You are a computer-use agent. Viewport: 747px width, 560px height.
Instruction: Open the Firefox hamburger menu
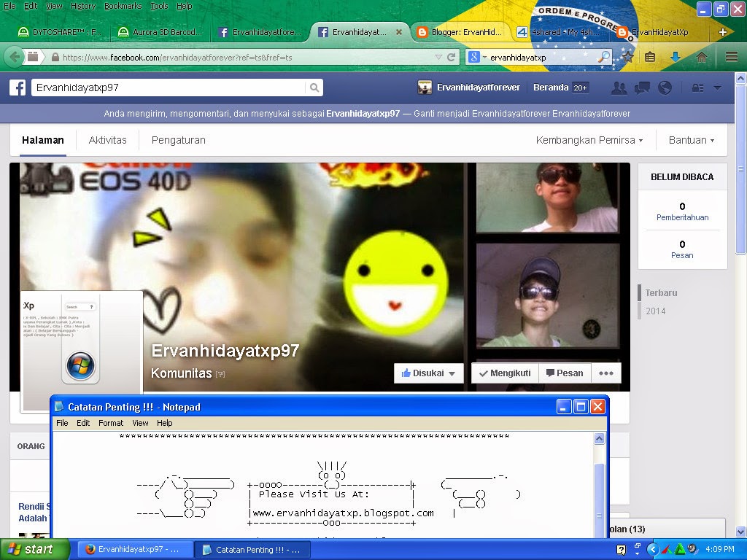(x=732, y=57)
